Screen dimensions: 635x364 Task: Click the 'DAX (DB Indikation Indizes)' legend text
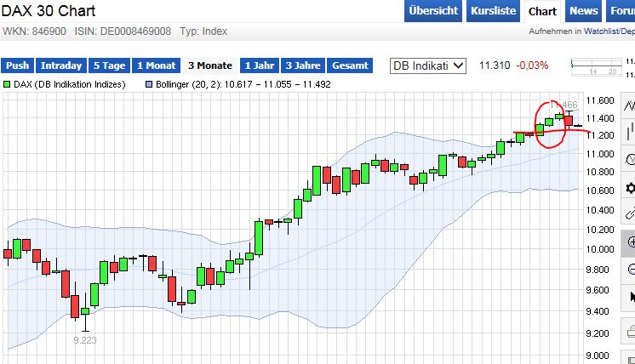(x=70, y=84)
